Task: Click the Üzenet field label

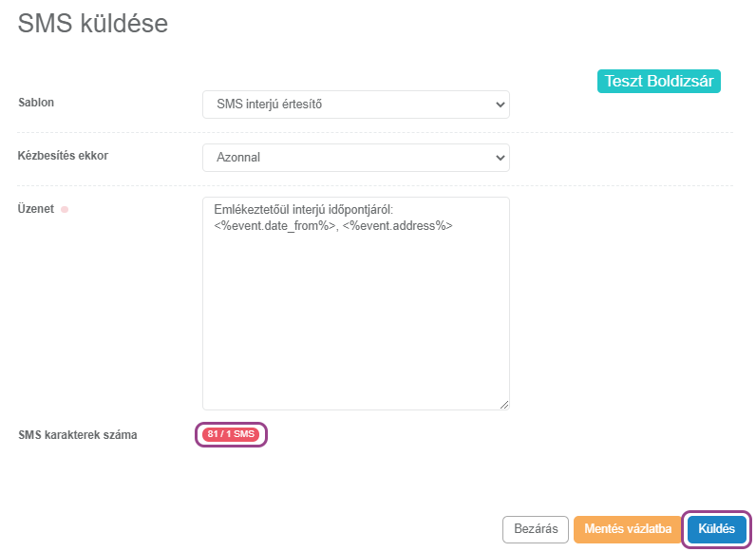Action: 36,209
